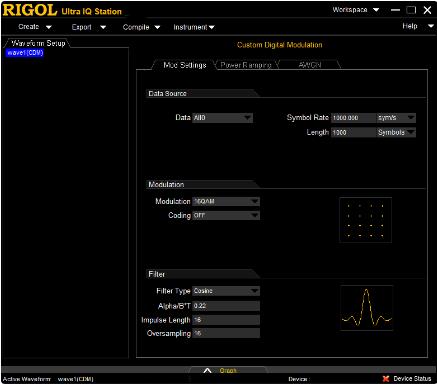The height and width of the screenshot is (385, 437).
Task: Open the Help menu
Action: [418, 26]
